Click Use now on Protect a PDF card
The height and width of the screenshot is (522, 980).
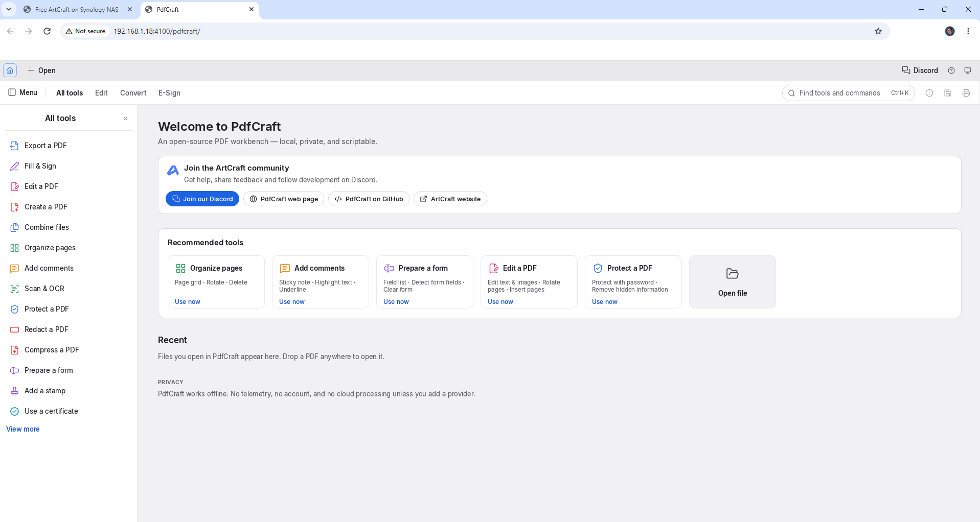[605, 302]
